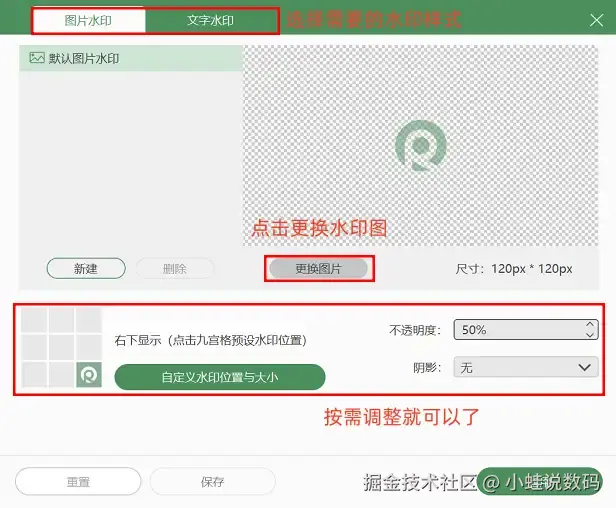Select top-right cell of position grid
This screenshot has height=508, width=616.
coord(89,320)
